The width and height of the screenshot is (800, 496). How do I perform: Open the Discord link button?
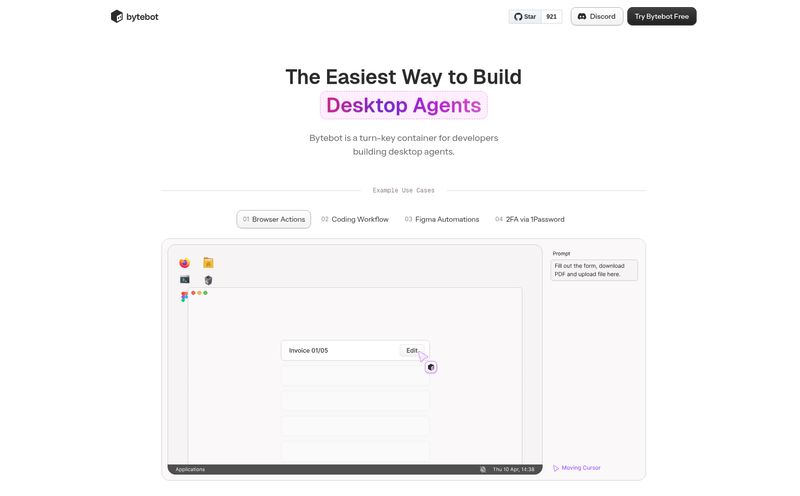[x=597, y=16]
